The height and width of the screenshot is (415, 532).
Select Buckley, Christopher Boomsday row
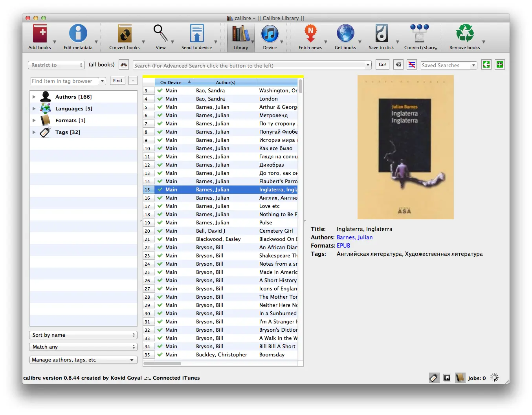(x=220, y=355)
